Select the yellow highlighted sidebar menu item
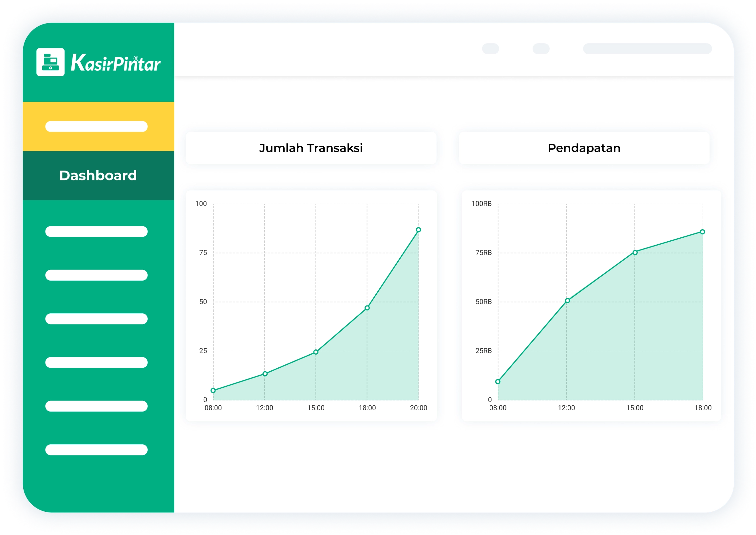 [x=98, y=126]
